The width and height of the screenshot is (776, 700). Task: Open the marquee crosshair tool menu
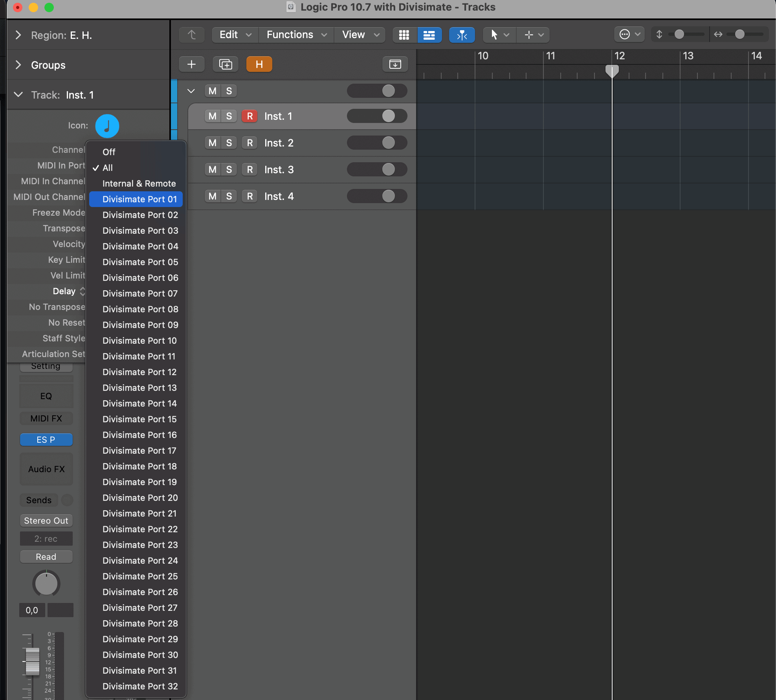[533, 35]
